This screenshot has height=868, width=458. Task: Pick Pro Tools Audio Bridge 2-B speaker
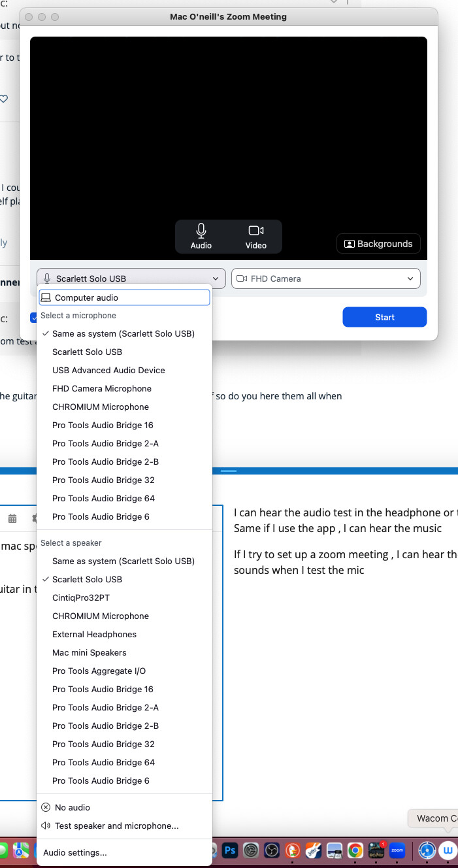click(124, 726)
